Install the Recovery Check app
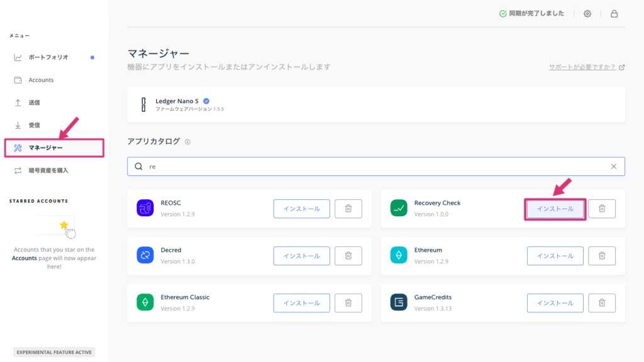Image resolution: width=644 pixels, height=362 pixels. coord(555,209)
